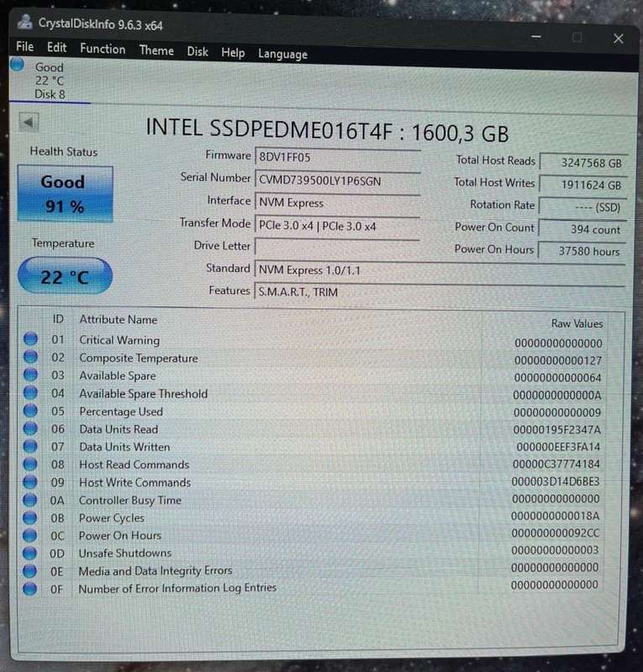Click raw value 00000195F2347A
This screenshot has height=672, width=643.
tap(556, 429)
